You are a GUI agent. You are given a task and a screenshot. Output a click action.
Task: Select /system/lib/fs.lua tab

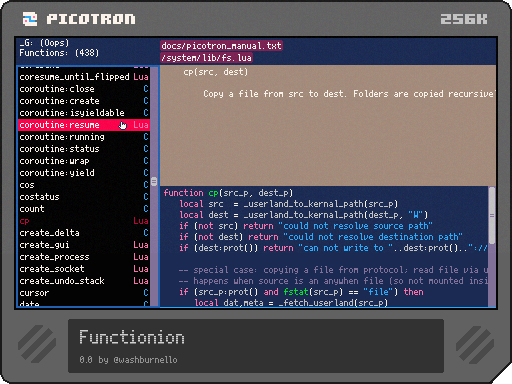pos(206,58)
